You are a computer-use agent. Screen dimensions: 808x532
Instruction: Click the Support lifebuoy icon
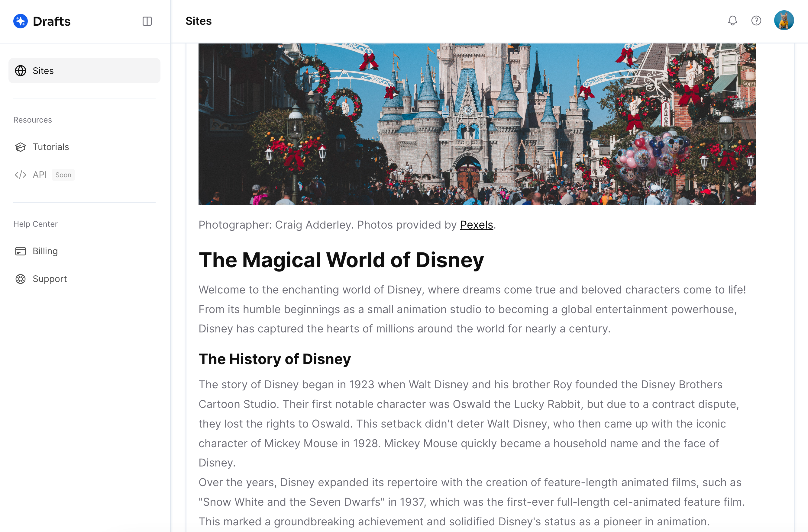[21, 279]
